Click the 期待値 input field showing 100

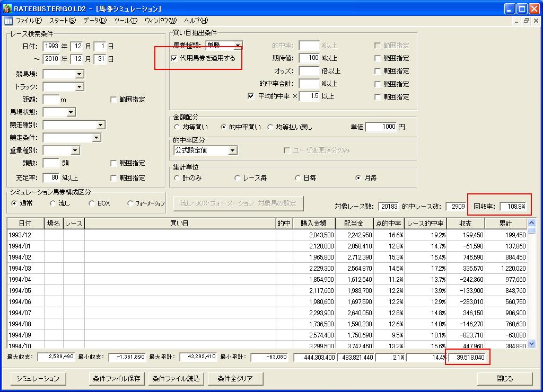(309, 58)
